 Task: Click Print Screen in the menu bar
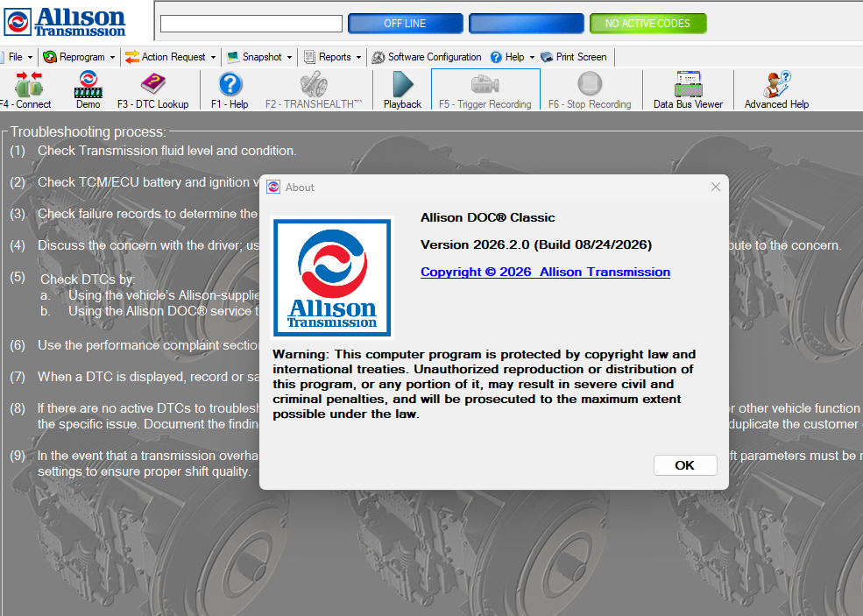click(581, 57)
